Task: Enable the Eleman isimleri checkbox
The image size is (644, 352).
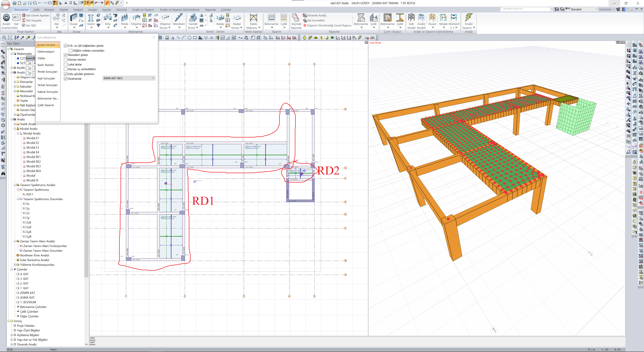Action: pos(66,60)
